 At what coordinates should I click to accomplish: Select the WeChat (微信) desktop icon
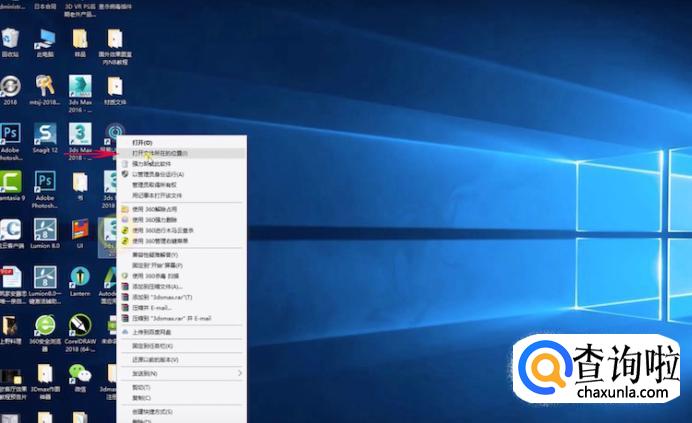coord(80,378)
